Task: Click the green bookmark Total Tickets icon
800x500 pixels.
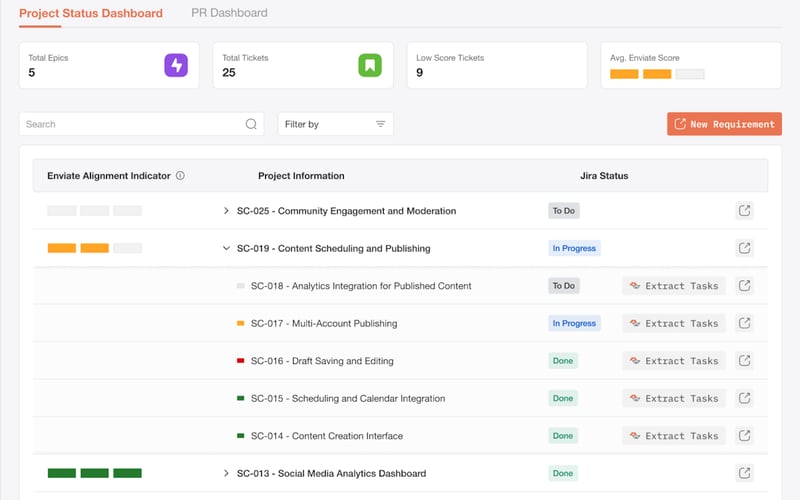Action: 370,65
